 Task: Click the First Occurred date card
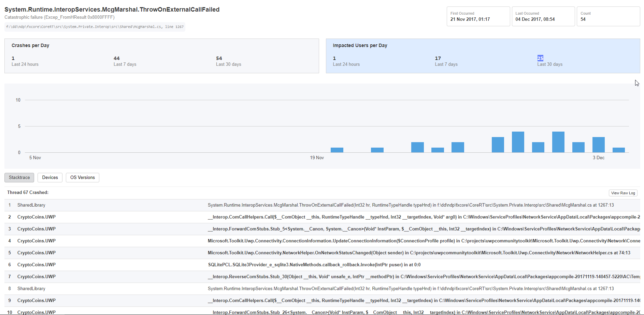[478, 16]
